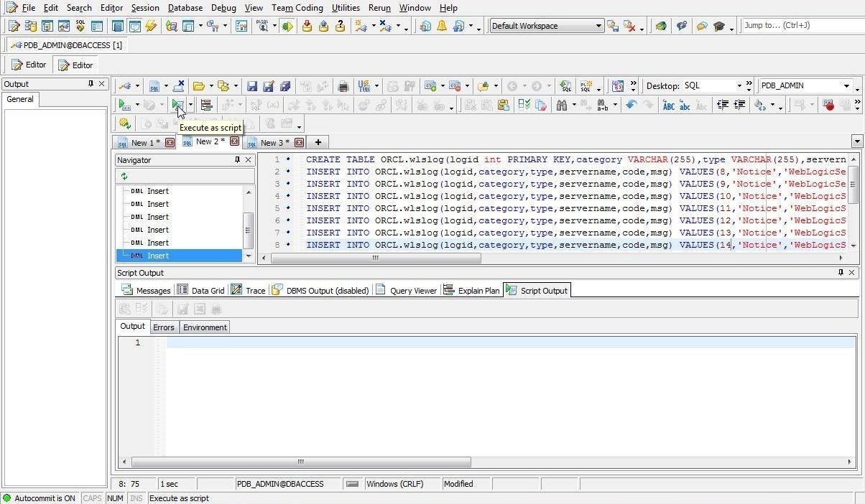Click the Increase indent icon
The image size is (865, 504).
(739, 105)
